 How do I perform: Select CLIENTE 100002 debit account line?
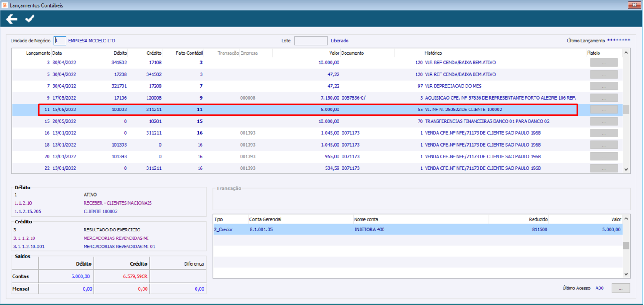[x=101, y=212]
